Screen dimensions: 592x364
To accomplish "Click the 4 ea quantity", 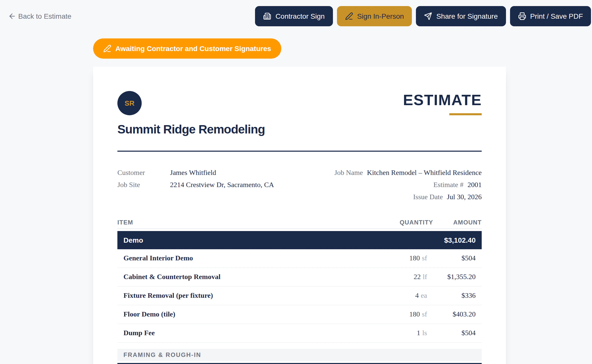I will pos(421,295).
